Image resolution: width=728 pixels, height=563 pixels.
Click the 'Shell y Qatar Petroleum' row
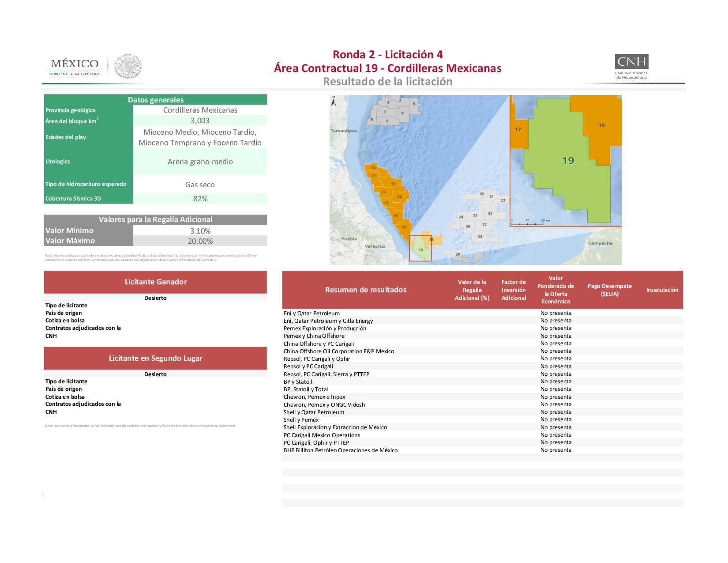[483, 412]
